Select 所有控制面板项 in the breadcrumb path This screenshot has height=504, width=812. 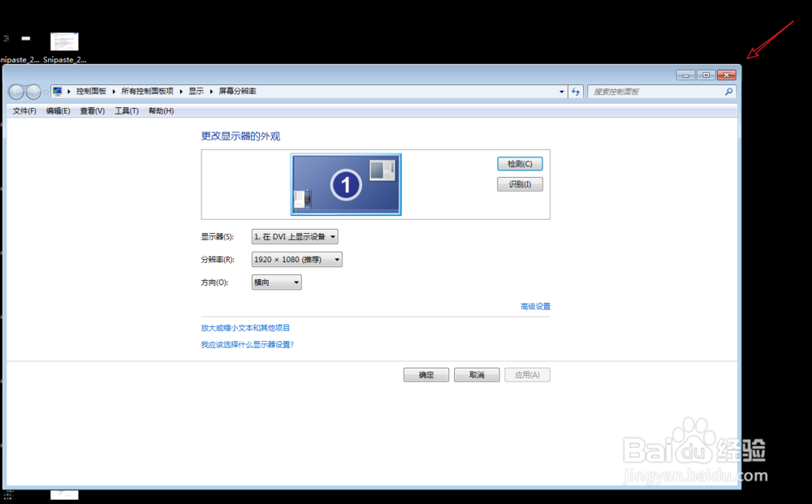tap(147, 91)
